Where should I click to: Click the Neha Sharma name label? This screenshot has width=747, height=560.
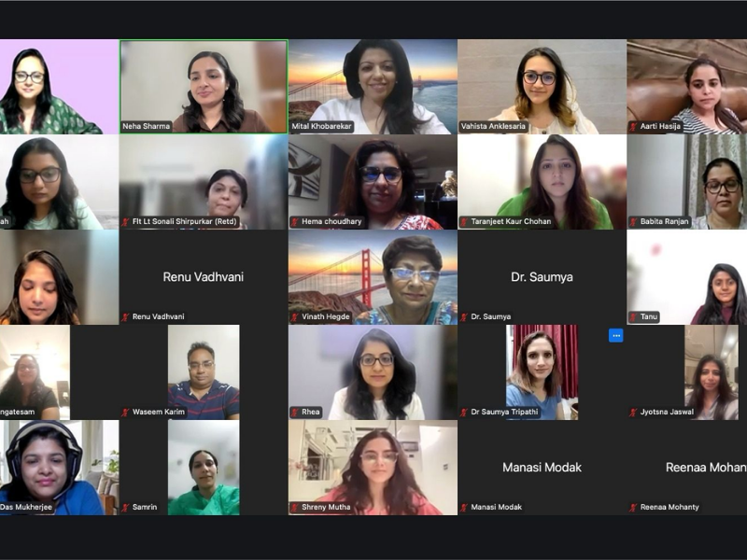pyautogui.click(x=146, y=126)
